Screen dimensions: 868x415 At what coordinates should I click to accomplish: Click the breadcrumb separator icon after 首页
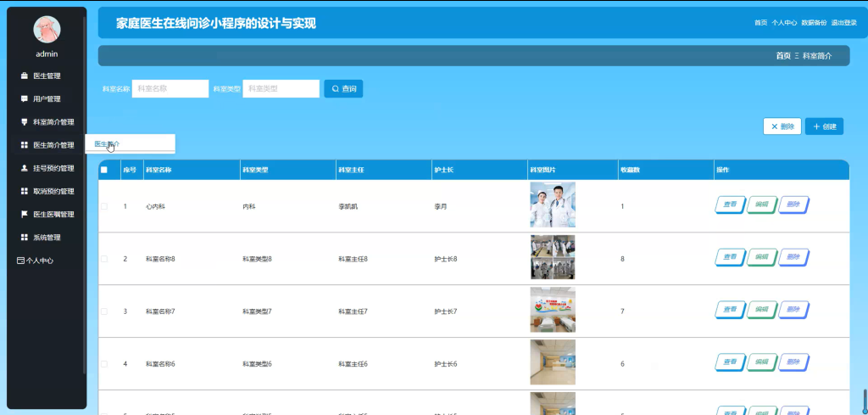click(x=797, y=56)
